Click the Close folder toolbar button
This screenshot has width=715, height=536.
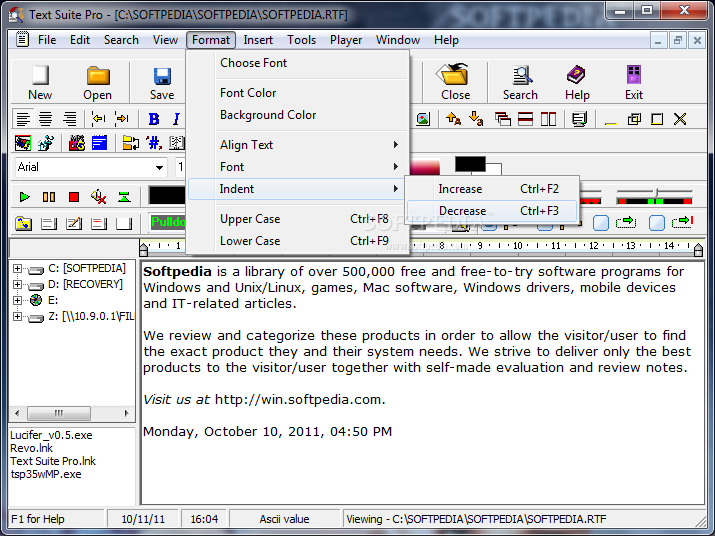click(x=455, y=82)
